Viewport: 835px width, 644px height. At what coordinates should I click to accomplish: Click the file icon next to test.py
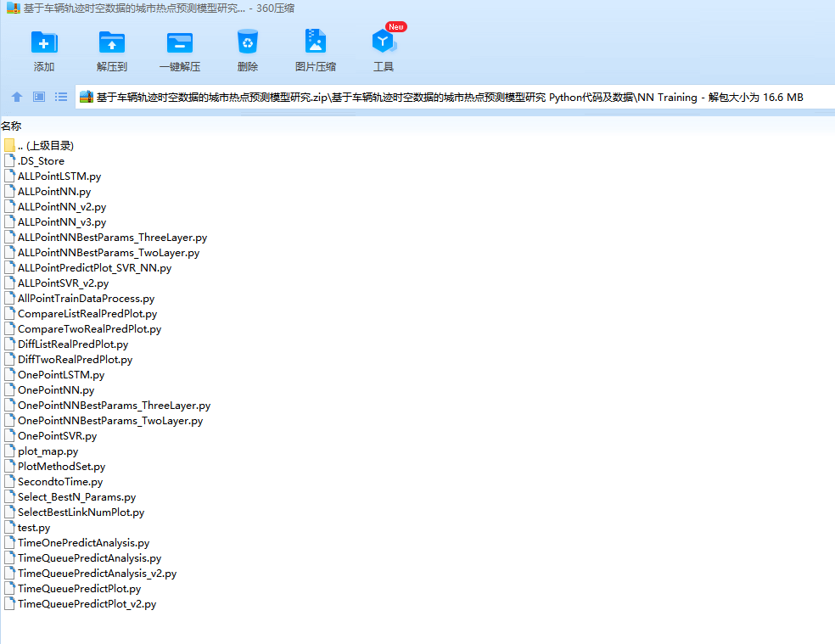[9, 528]
